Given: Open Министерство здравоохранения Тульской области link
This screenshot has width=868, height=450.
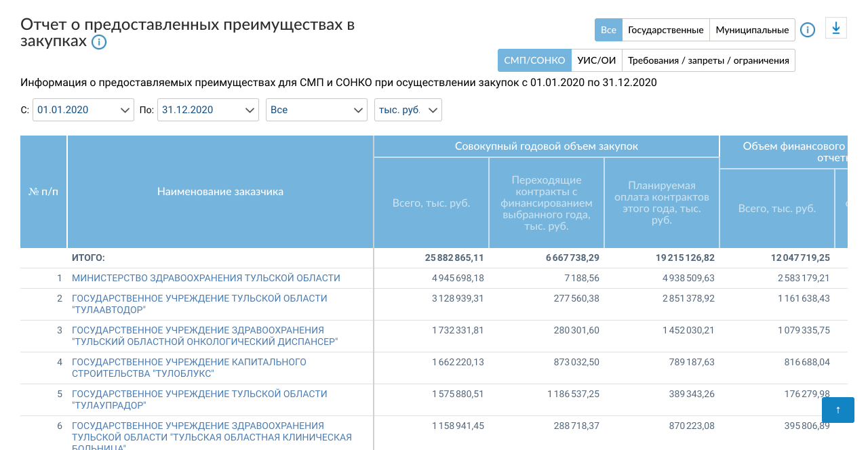Looking at the screenshot, I should (206, 278).
